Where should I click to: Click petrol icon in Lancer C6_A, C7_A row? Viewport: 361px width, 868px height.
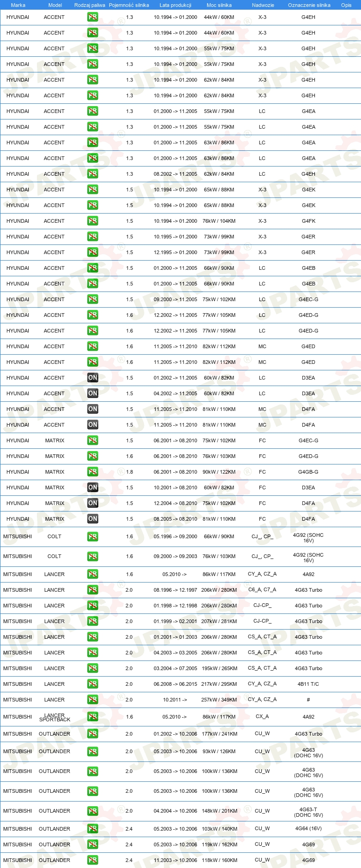click(x=92, y=590)
